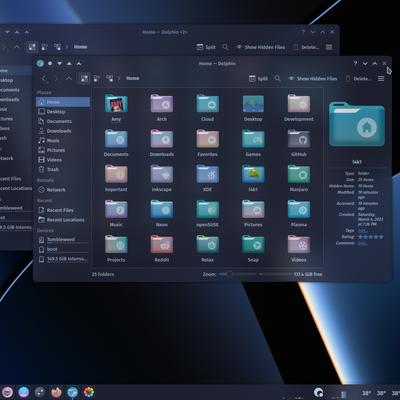This screenshot has width=400, height=400.
Task: Click the 25 Folders status bar text
Action: tap(103, 274)
